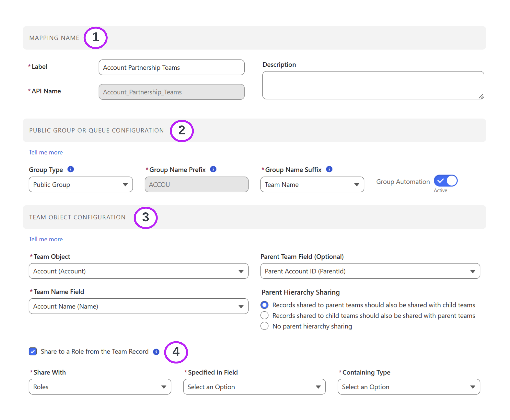Click the Label input field

coord(172,67)
